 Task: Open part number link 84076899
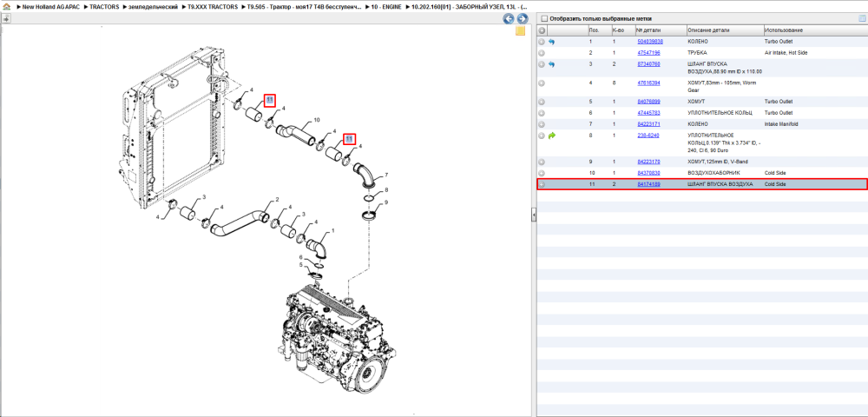(x=648, y=102)
